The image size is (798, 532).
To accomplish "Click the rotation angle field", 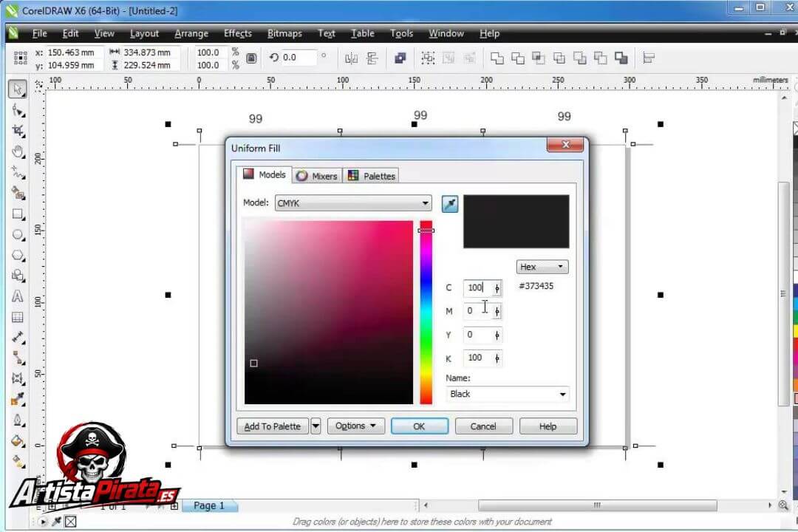I will pos(299,58).
